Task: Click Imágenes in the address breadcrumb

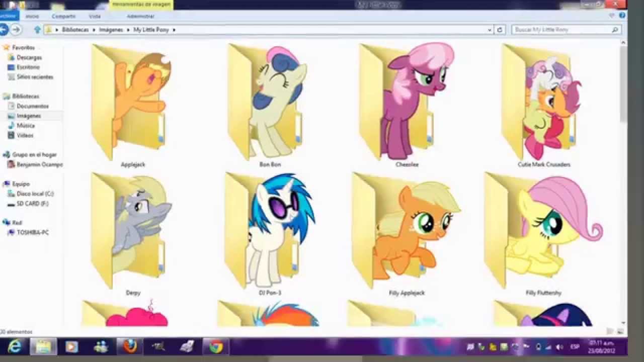Action: pos(111,30)
